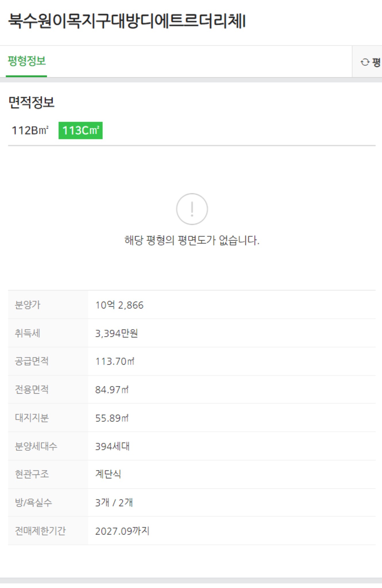Click the 계단식 entrance structure value

pos(108,475)
